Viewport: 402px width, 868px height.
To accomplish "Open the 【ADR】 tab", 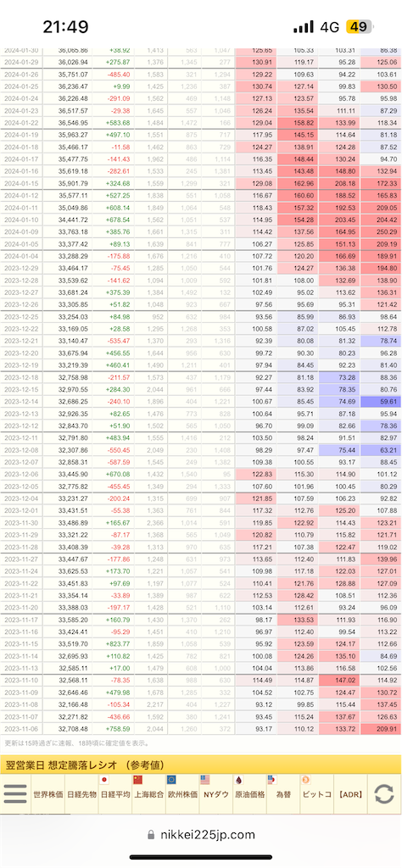I will pos(351,794).
